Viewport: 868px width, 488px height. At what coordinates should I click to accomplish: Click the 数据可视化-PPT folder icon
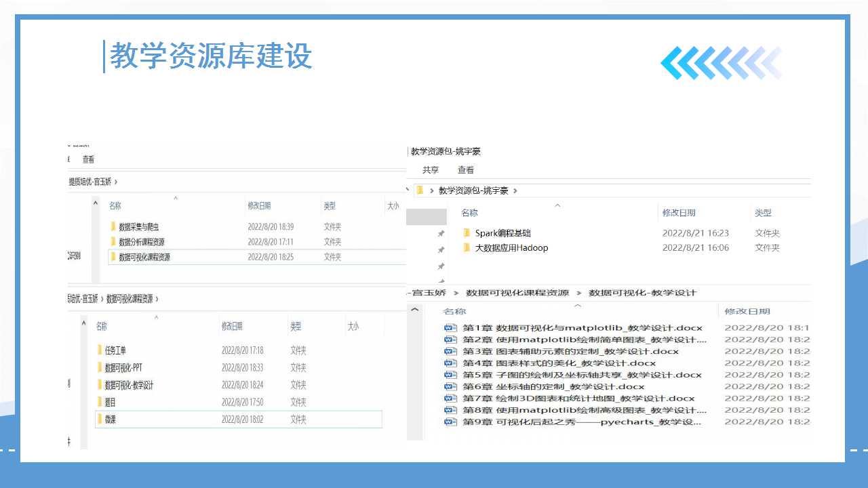point(100,367)
